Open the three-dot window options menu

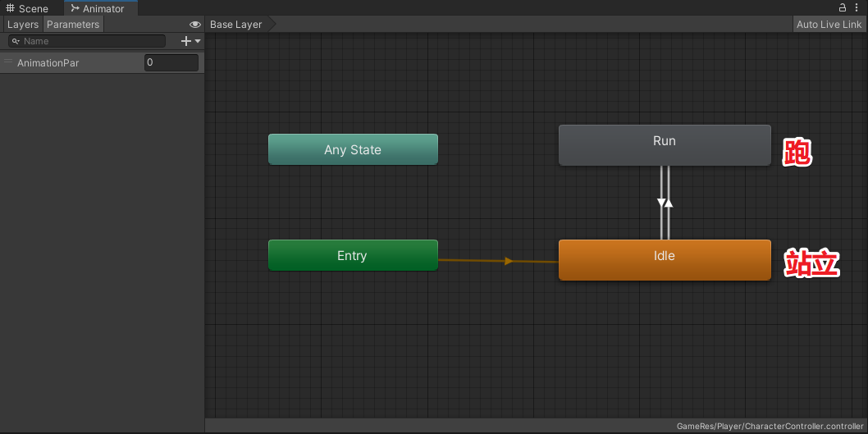point(857,7)
